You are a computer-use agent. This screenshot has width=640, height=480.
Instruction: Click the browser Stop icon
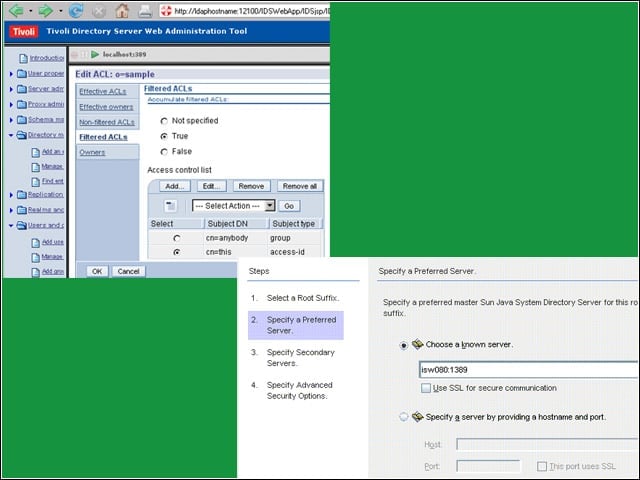tap(98, 11)
